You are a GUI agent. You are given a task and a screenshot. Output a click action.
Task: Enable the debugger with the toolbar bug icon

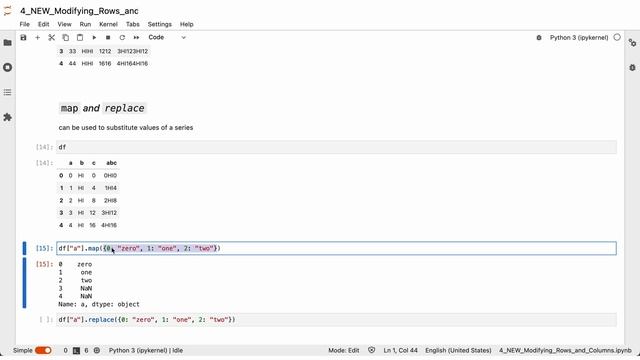(539, 38)
